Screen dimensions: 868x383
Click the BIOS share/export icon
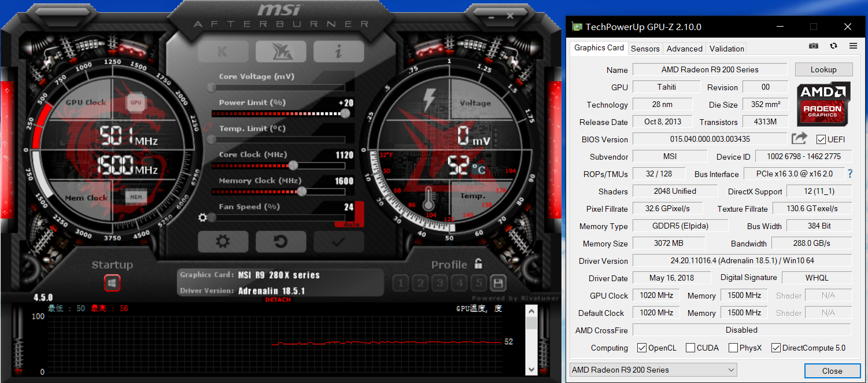pyautogui.click(x=799, y=138)
